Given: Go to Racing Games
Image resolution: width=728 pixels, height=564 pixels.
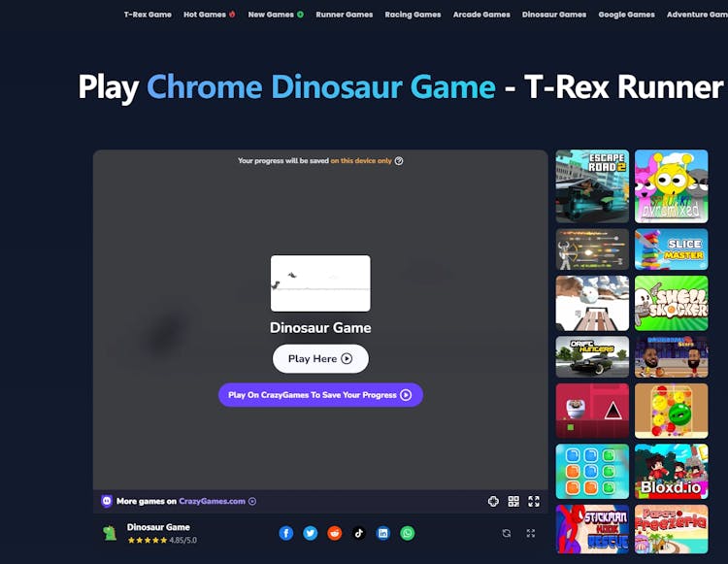Looking at the screenshot, I should point(413,15).
